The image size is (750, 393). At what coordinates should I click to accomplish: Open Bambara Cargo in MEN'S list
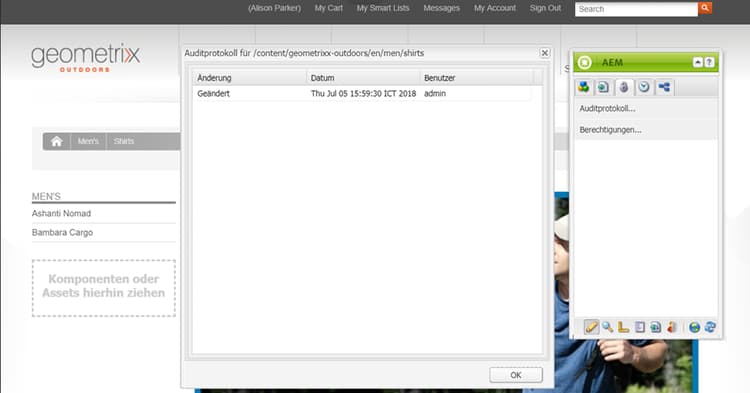(x=62, y=232)
